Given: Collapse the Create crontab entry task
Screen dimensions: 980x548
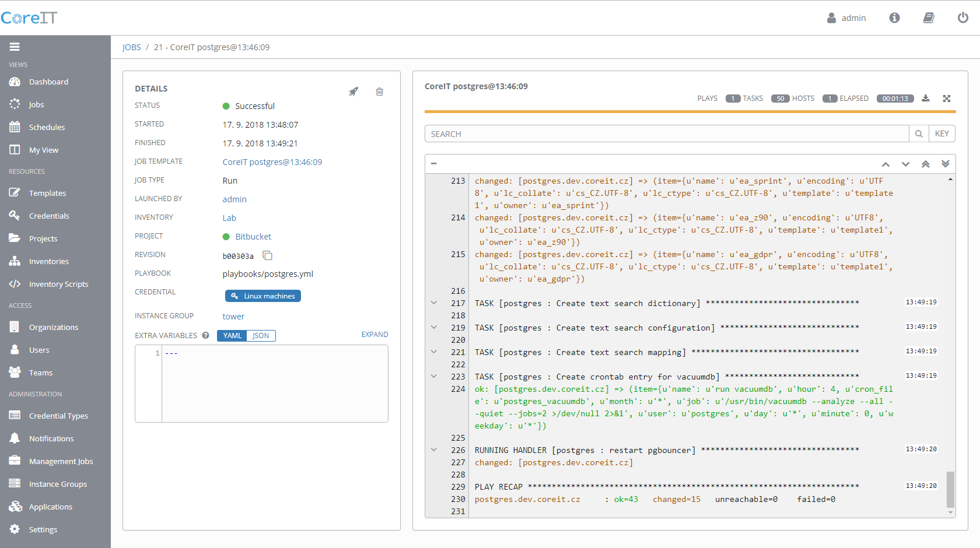Looking at the screenshot, I should pyautogui.click(x=434, y=377).
